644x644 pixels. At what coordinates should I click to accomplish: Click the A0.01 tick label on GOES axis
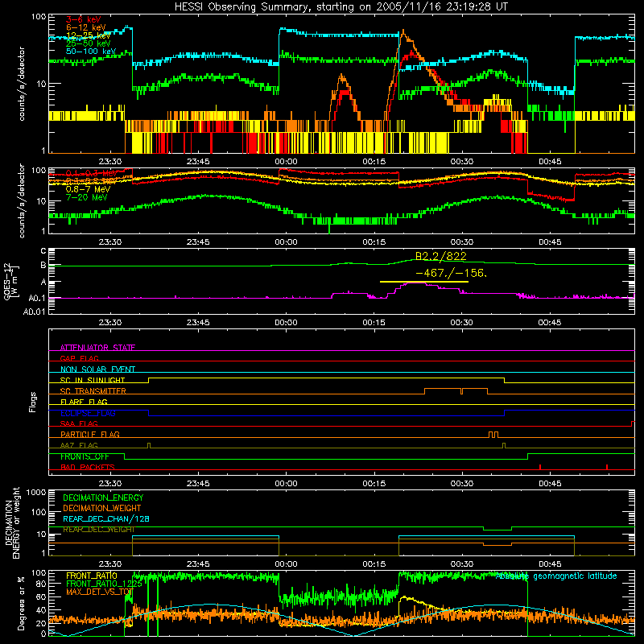[x=34, y=312]
